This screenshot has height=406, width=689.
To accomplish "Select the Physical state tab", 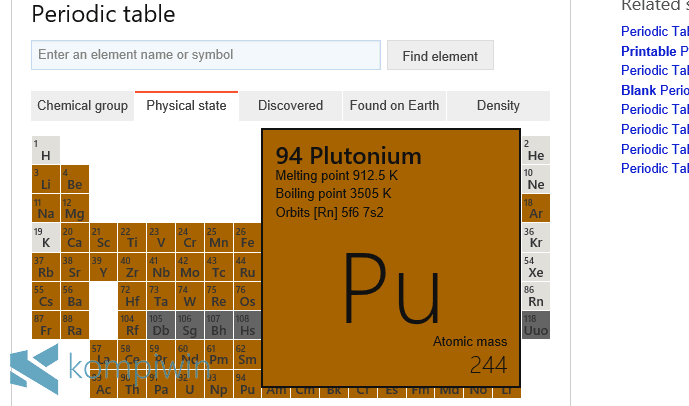I will 186,106.
